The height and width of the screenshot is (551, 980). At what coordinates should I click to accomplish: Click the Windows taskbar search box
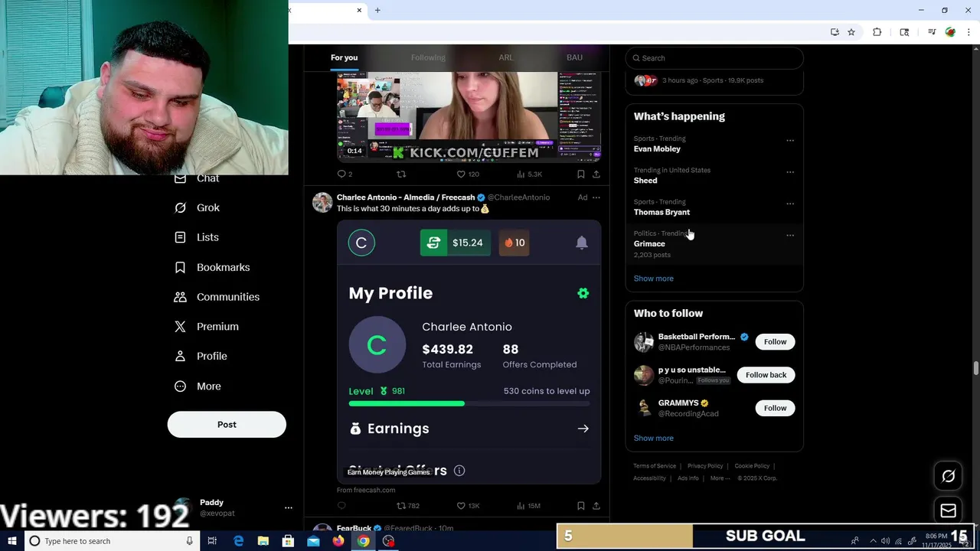112,541
